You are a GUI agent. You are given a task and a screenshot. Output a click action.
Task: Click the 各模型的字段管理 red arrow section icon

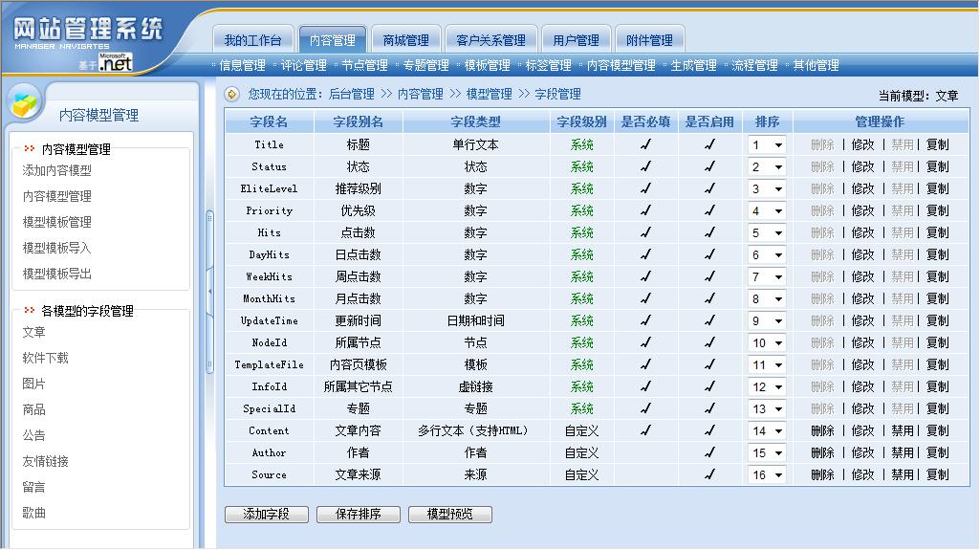pyautogui.click(x=30, y=311)
